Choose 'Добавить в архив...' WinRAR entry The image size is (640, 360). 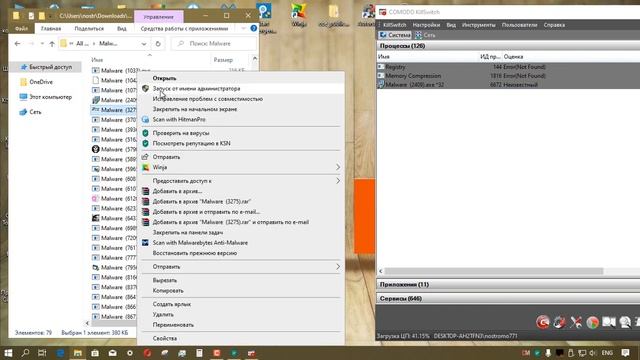pyautogui.click(x=177, y=191)
